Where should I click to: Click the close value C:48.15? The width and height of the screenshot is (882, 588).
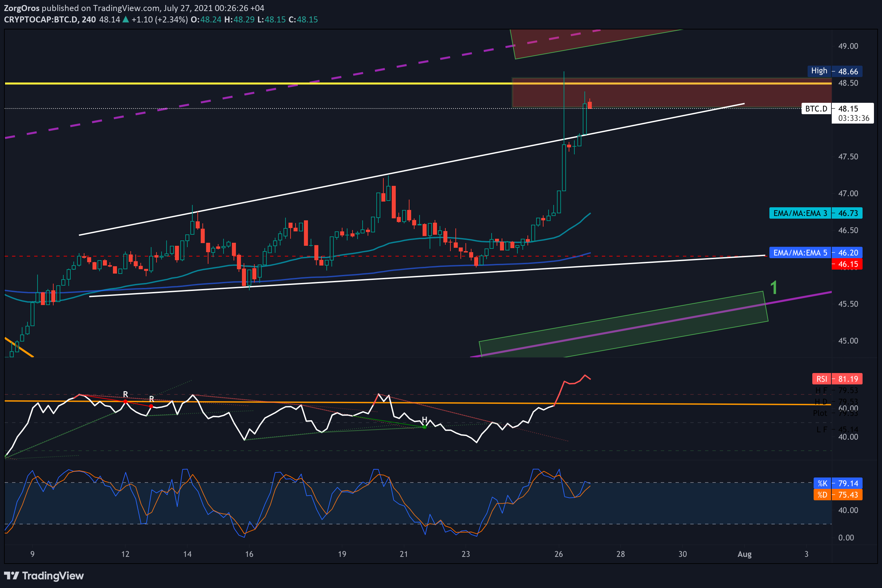pos(303,19)
